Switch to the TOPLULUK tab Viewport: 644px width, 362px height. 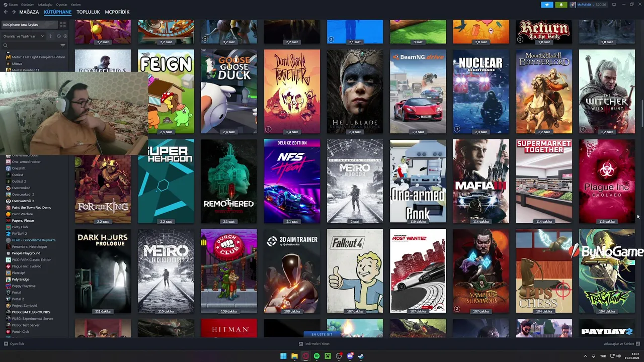click(88, 12)
